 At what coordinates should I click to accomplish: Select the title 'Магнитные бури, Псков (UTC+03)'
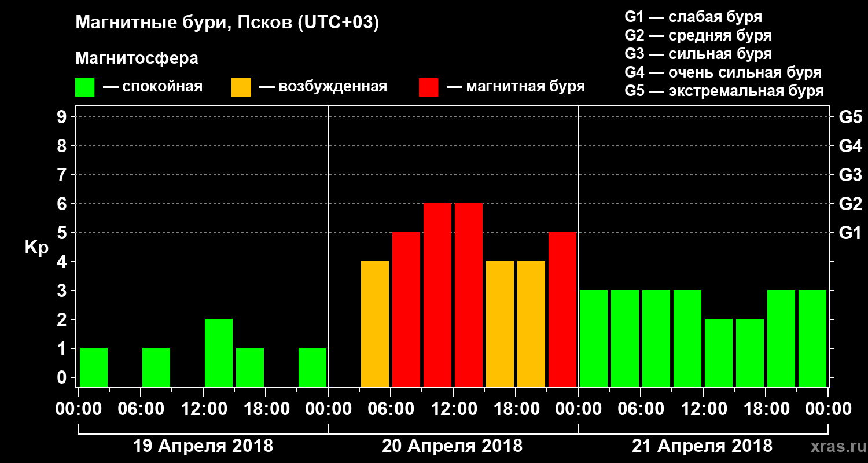227,23
